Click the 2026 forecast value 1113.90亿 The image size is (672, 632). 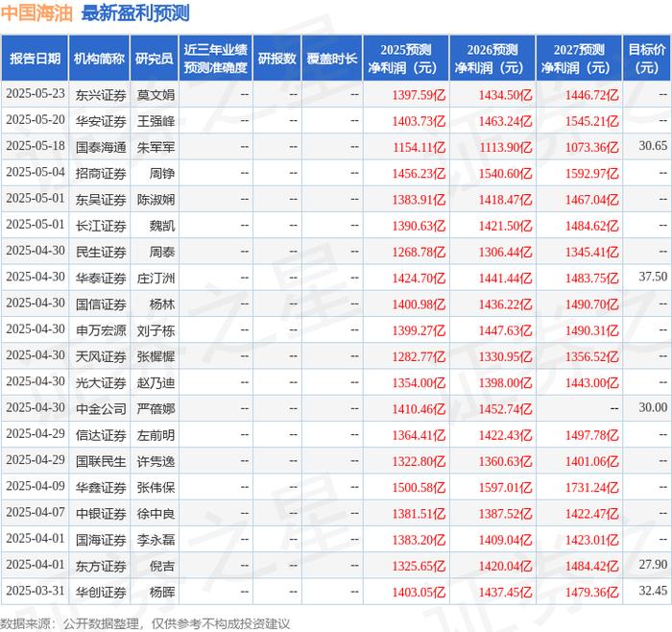pos(505,147)
